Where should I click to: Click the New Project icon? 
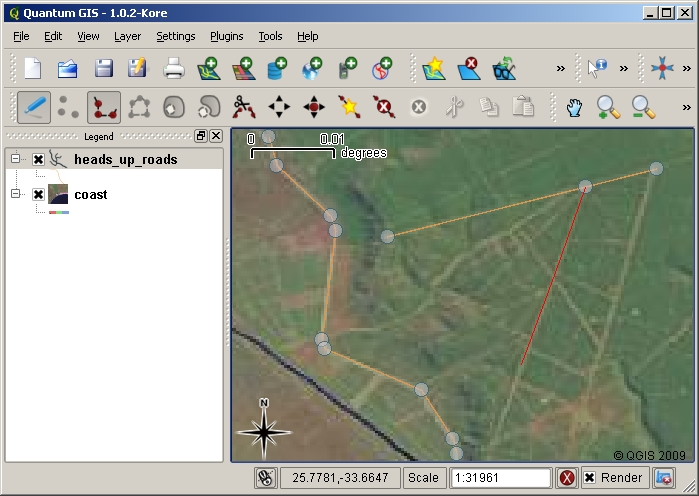point(34,69)
